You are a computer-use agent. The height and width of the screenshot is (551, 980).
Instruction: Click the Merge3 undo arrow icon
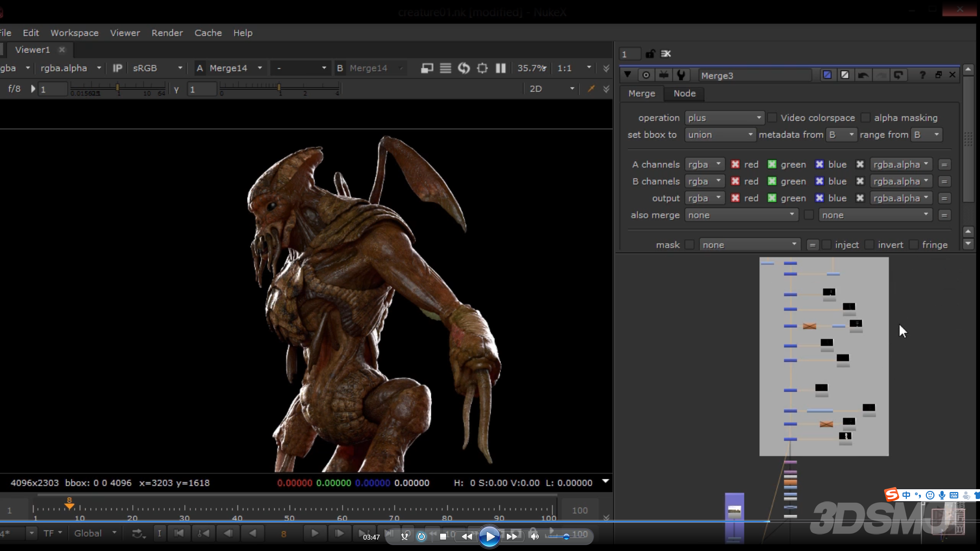(x=863, y=75)
